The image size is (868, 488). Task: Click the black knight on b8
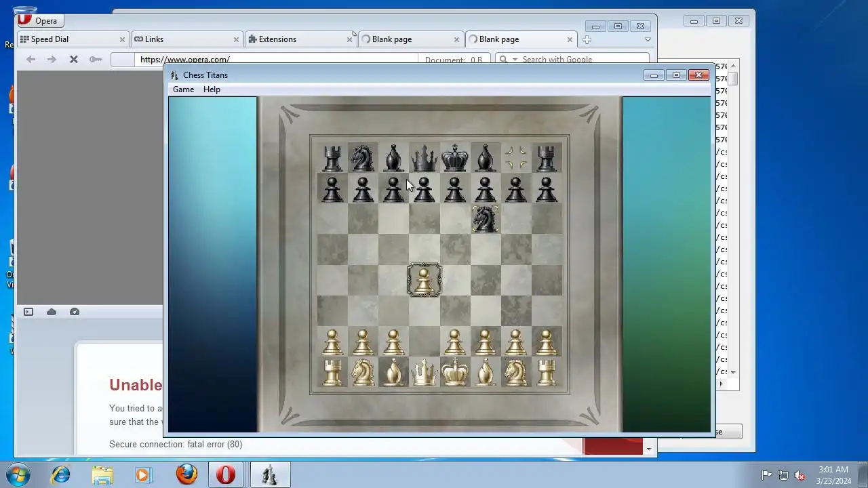click(363, 158)
